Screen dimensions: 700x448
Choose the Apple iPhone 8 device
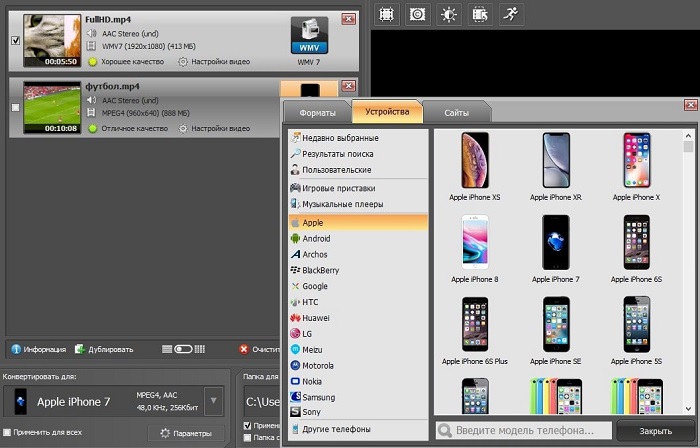pos(475,249)
